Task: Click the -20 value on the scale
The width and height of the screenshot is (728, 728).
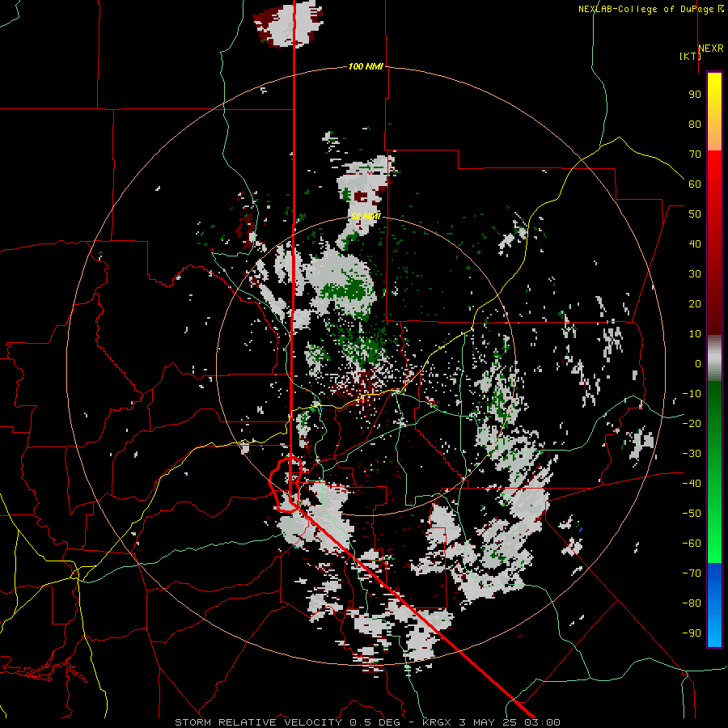Action: [x=692, y=423]
